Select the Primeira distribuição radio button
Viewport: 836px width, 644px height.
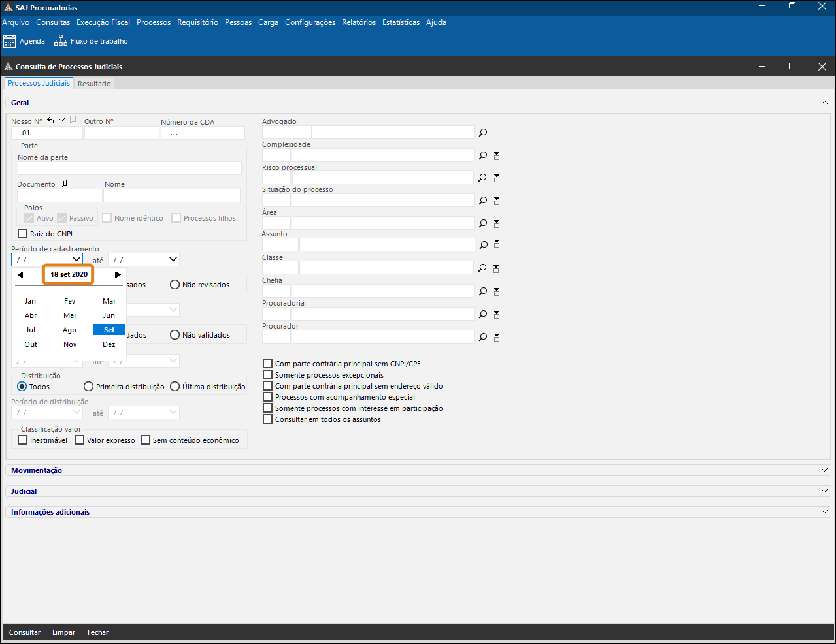(89, 387)
